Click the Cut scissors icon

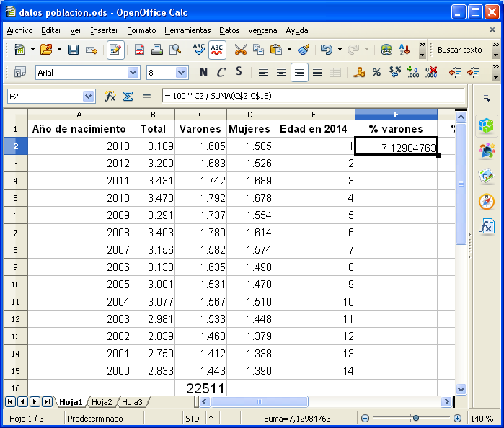point(240,50)
